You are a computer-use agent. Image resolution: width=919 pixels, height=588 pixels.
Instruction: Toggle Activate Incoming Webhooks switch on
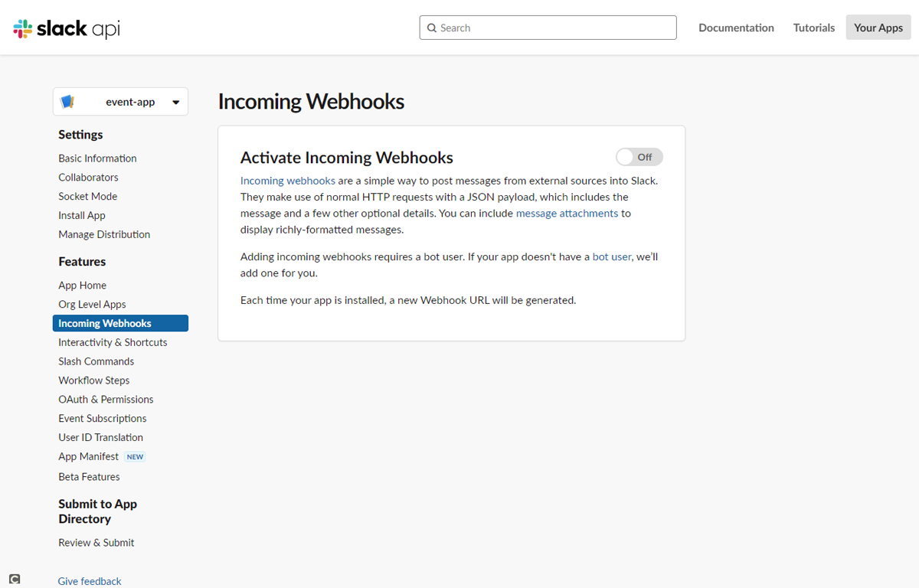click(639, 157)
